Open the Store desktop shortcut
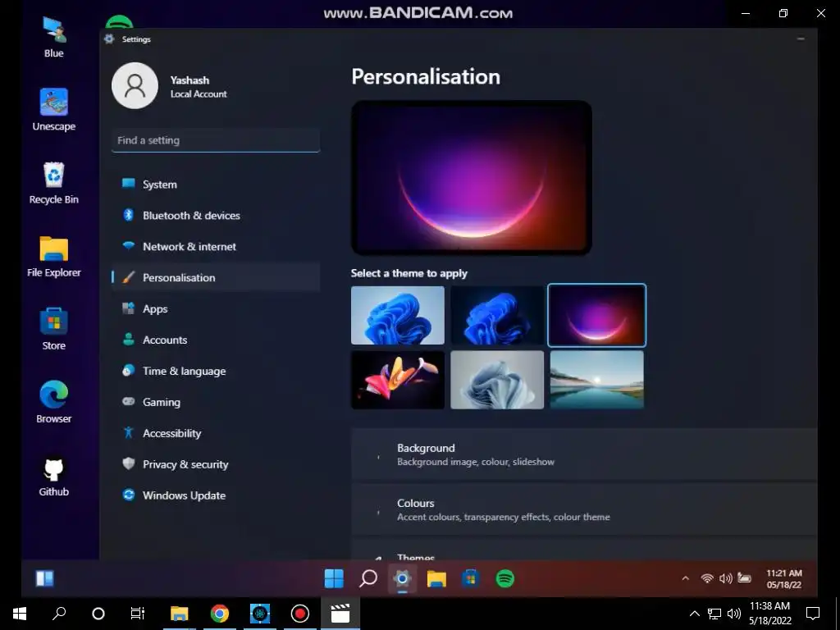Viewport: 840px width, 630px height. (53, 329)
